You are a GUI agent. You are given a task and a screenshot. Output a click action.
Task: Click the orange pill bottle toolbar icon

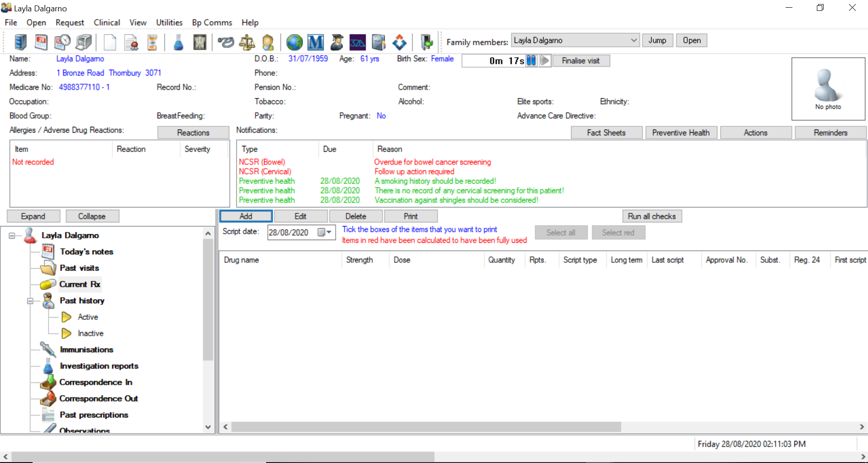153,42
